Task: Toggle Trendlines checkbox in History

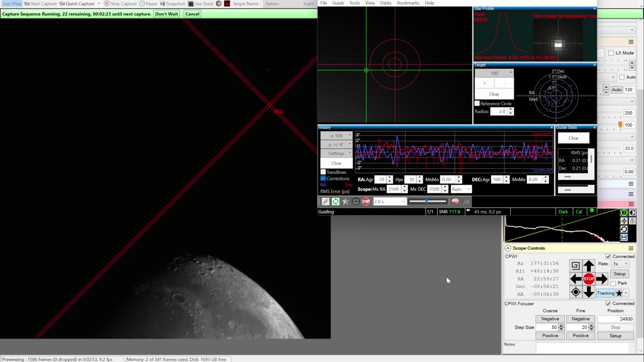Action: [x=323, y=172]
